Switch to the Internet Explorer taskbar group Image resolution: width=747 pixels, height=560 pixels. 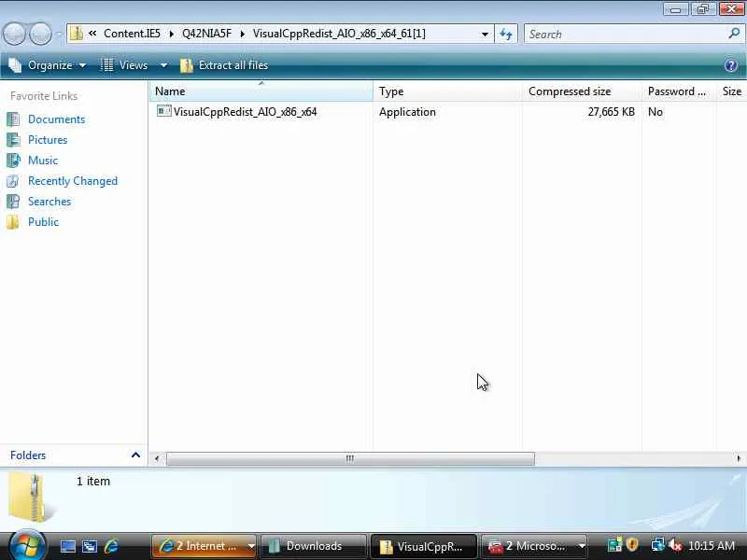click(x=204, y=546)
